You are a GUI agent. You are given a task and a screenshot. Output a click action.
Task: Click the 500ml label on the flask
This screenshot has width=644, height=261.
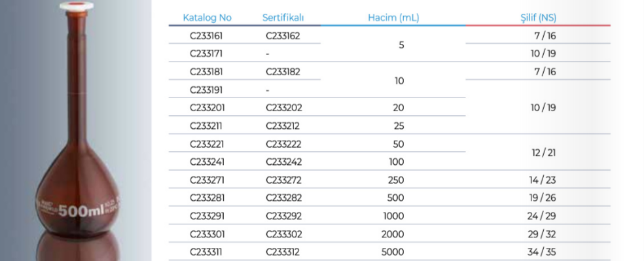(81, 211)
